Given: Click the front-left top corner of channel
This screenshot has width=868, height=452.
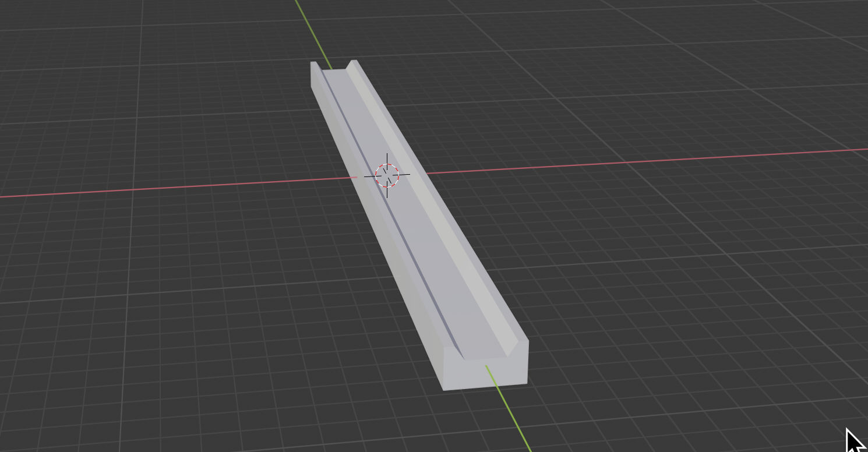Looking at the screenshot, I should coord(444,348).
